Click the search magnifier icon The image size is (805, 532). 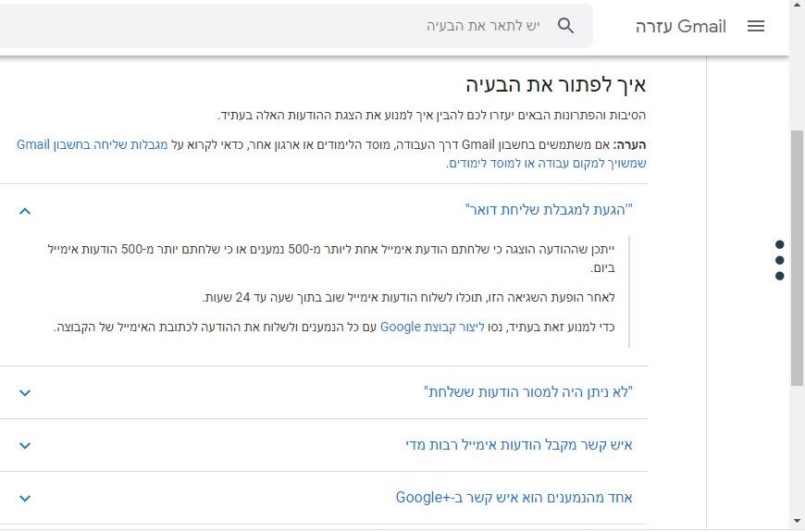point(566,26)
